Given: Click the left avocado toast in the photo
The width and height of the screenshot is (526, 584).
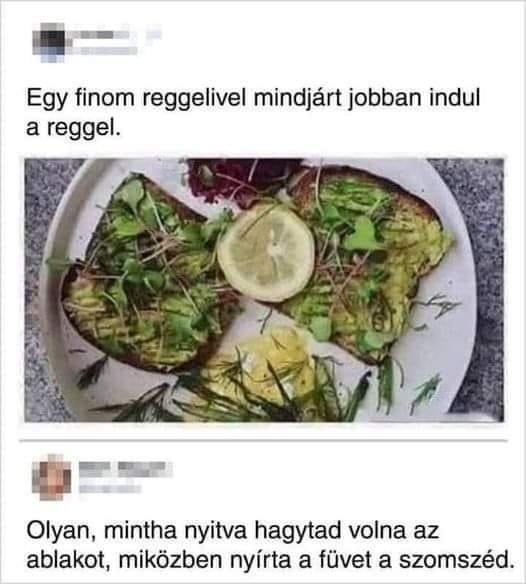Looking at the screenshot, I should click(x=145, y=276).
